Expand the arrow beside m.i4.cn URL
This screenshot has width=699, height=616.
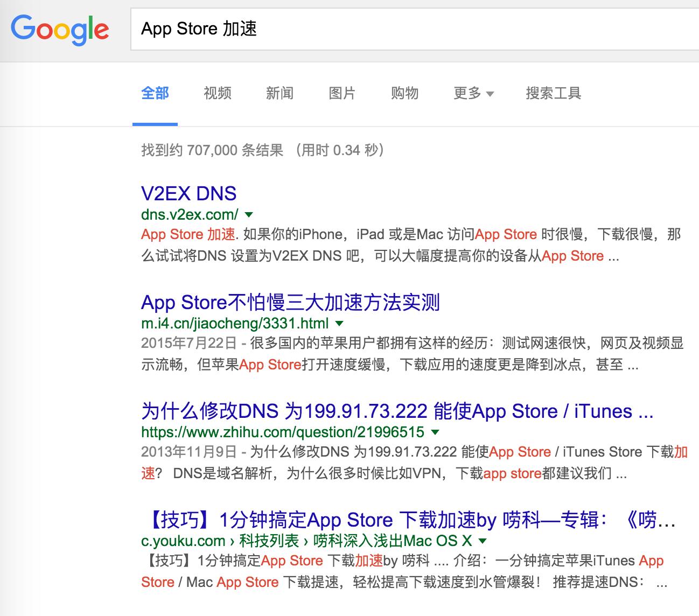coord(339,324)
